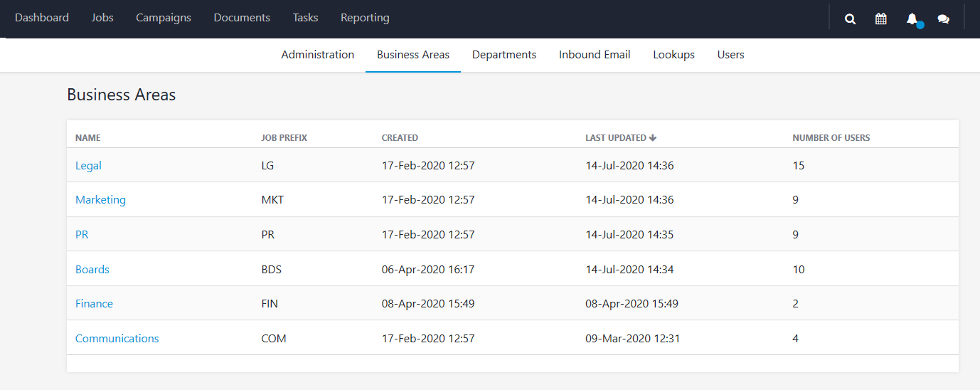
Task: Switch to the Departments tab
Action: point(504,55)
